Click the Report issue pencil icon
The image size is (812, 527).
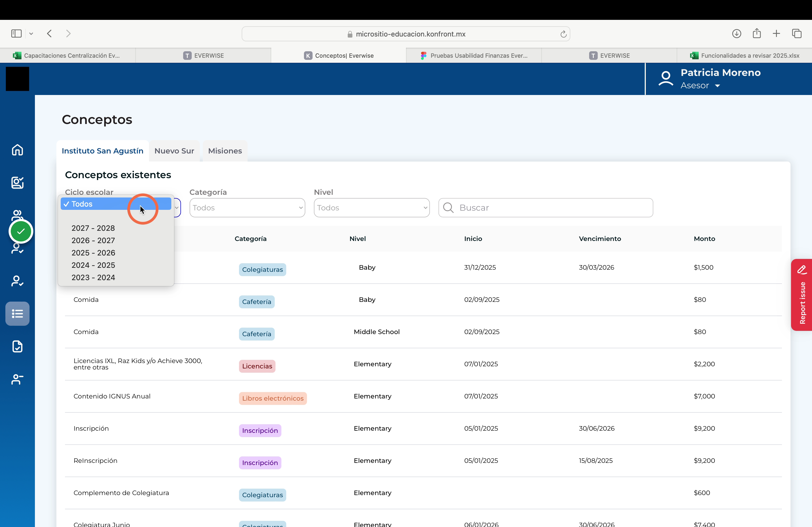(x=802, y=270)
